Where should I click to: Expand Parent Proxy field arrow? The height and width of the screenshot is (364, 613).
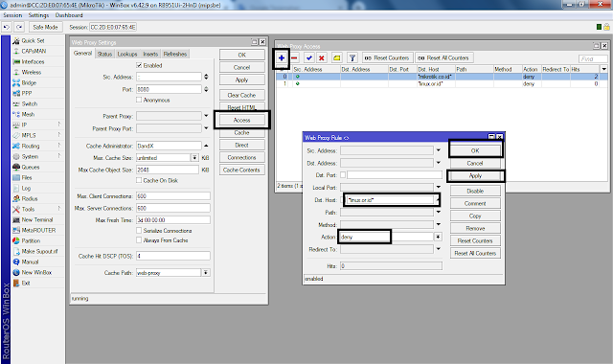(x=206, y=116)
